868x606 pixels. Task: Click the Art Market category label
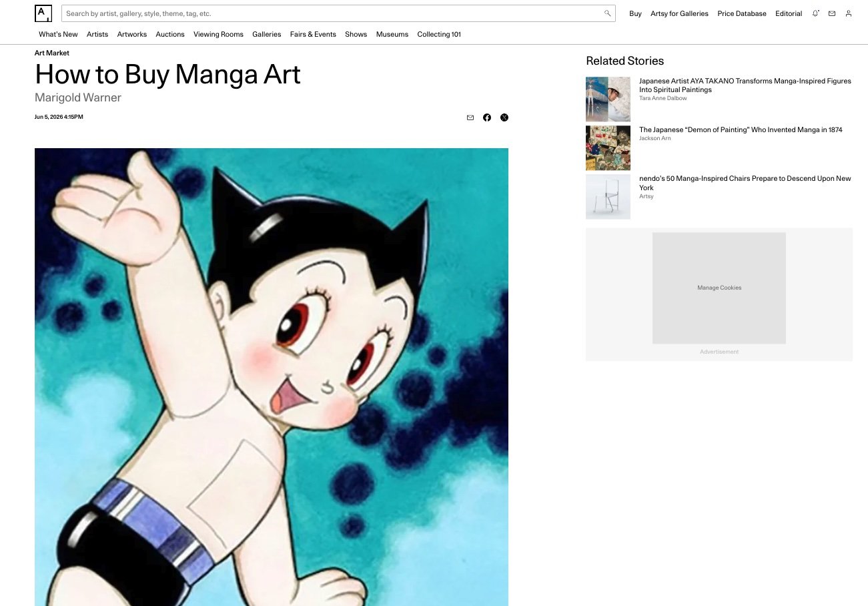52,53
